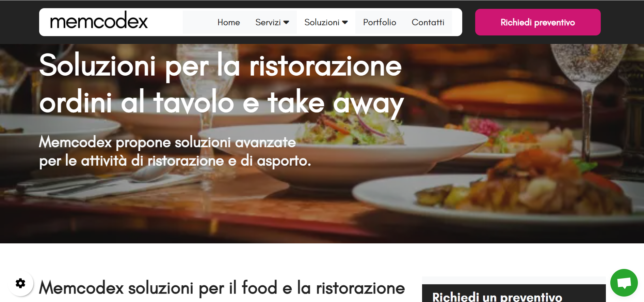The height and width of the screenshot is (302, 644).
Task: Navigate to Contatti page
Action: tap(428, 22)
